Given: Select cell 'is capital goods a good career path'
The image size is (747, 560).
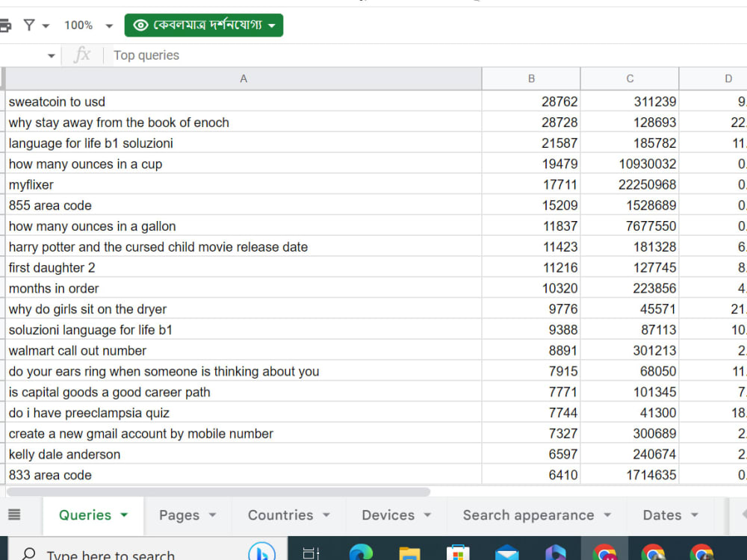Looking at the screenshot, I should click(244, 391).
